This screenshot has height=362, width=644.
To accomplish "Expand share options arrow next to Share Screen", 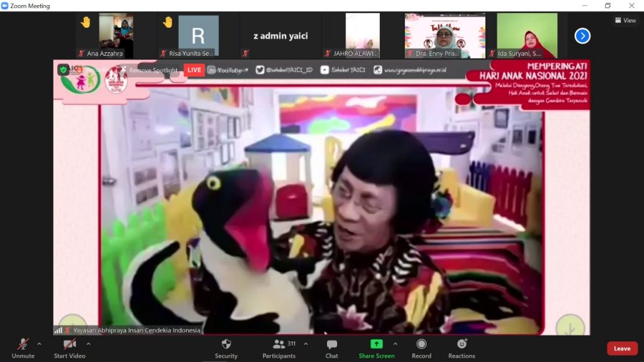I will point(395,344).
